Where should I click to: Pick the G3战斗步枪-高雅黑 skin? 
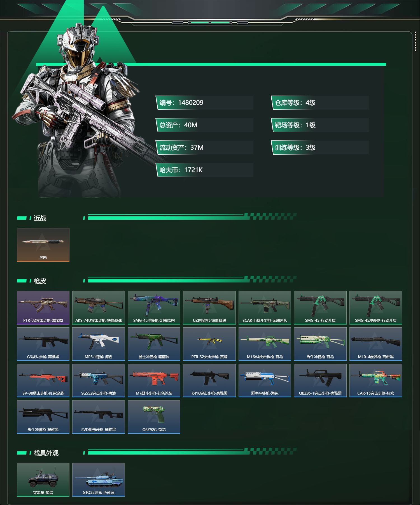(43, 344)
